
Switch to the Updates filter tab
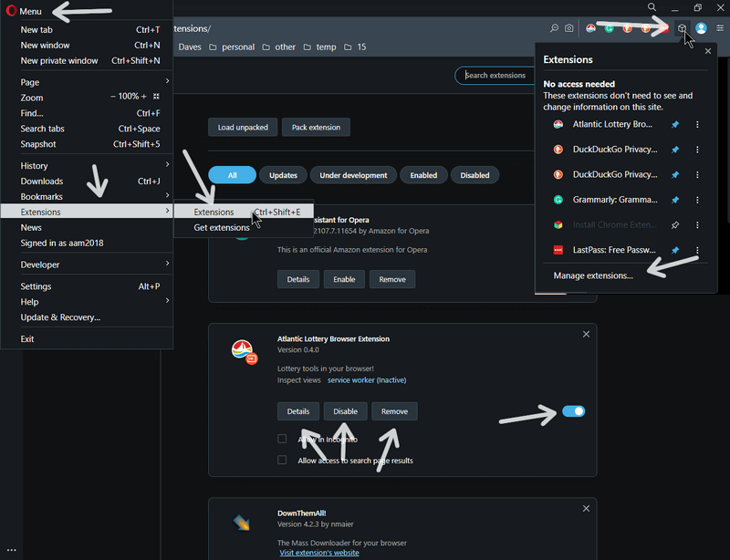(x=283, y=175)
